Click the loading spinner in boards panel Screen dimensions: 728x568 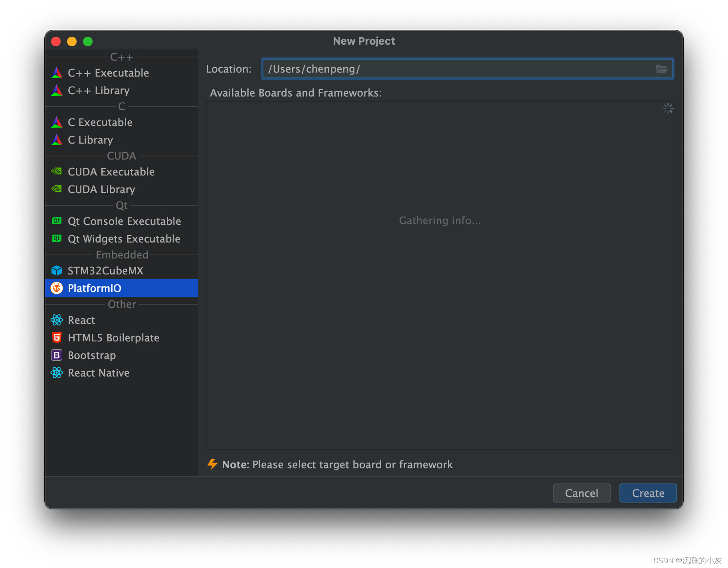pyautogui.click(x=668, y=108)
